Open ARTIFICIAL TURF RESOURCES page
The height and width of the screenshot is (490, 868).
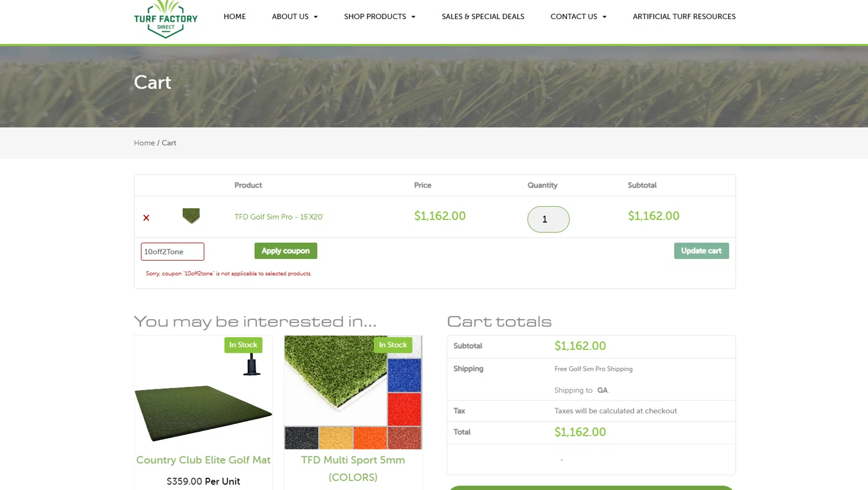(x=684, y=17)
